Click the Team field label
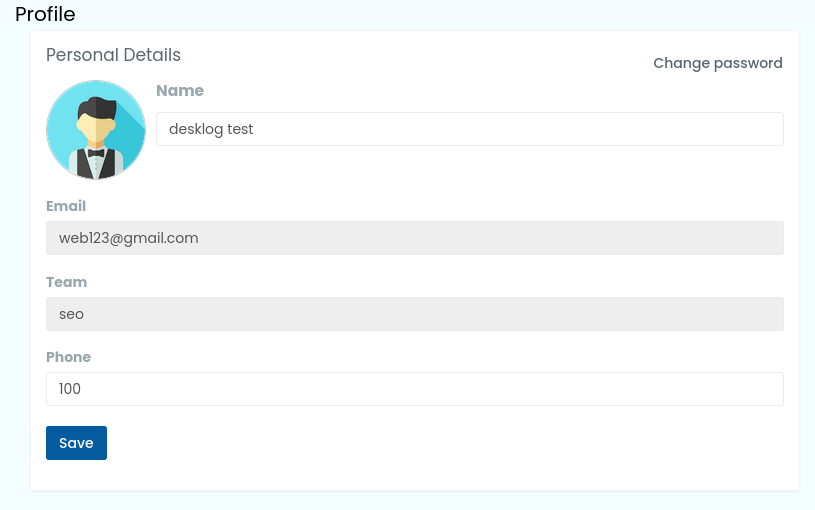The image size is (815, 510). pos(67,282)
